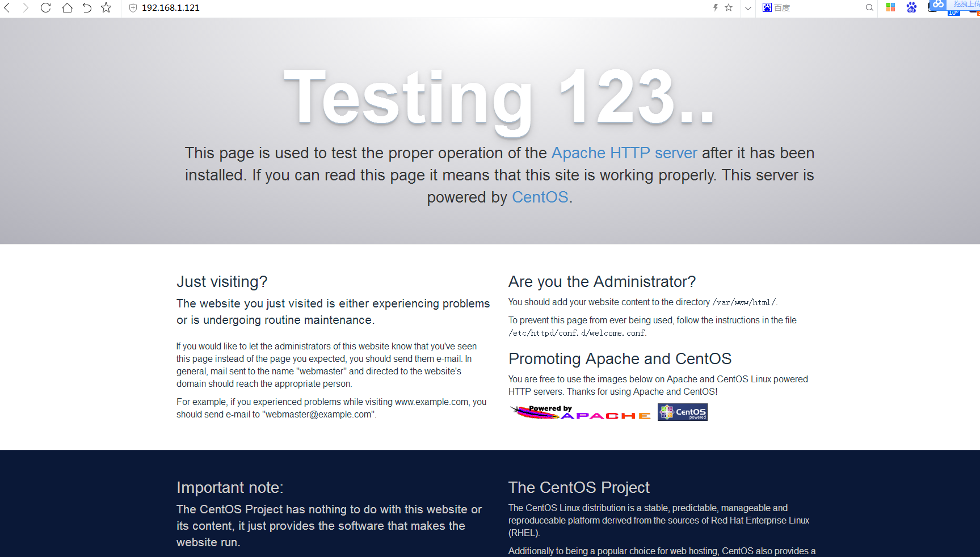Click the Just visiting? heading
Image resolution: width=980 pixels, height=557 pixels.
222,282
